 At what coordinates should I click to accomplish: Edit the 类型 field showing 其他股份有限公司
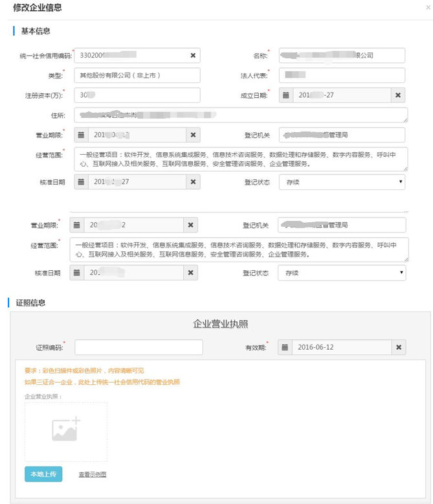(137, 75)
